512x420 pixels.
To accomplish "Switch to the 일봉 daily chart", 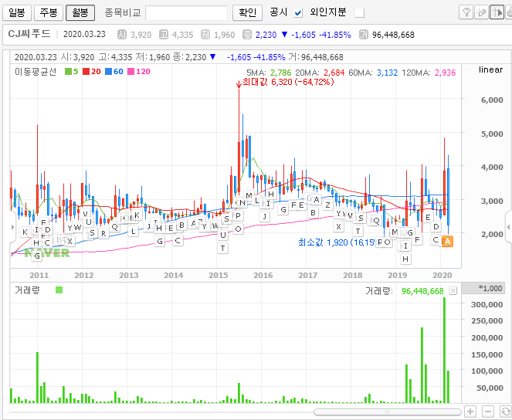I will pyautogui.click(x=17, y=12).
